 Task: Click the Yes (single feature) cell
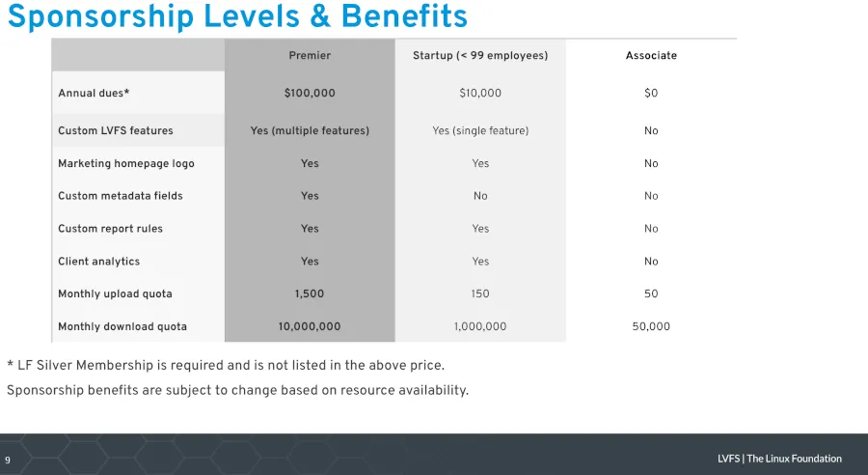[480, 130]
